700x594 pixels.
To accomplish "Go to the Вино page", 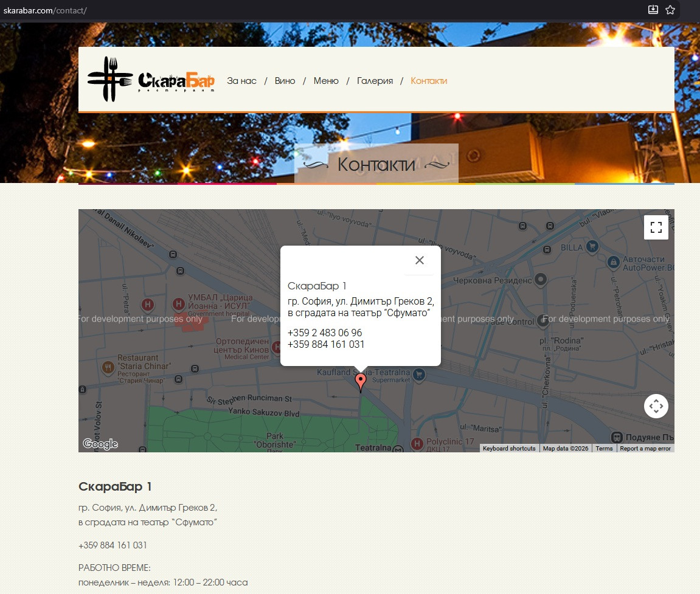I will 285,81.
